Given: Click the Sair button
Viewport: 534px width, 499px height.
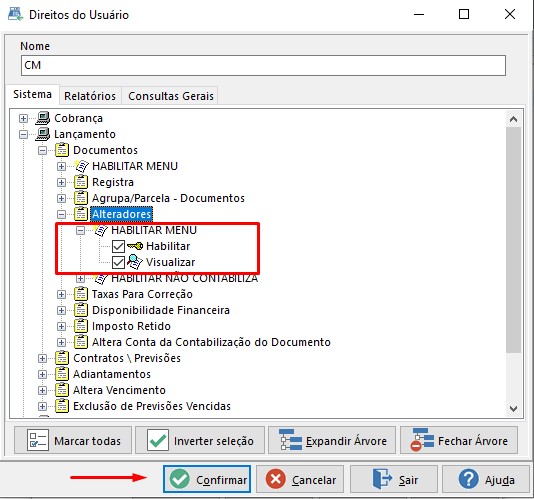Looking at the screenshot, I should [394, 479].
